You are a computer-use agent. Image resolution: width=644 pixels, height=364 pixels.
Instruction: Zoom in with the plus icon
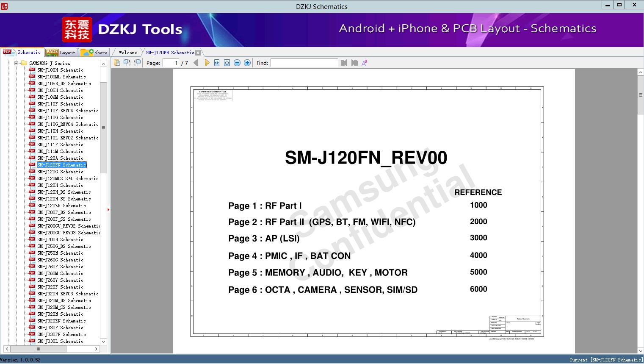(x=247, y=63)
